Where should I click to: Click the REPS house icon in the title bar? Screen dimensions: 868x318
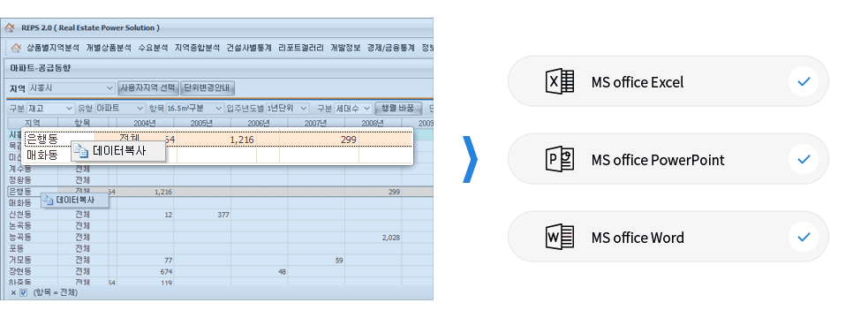[10, 27]
